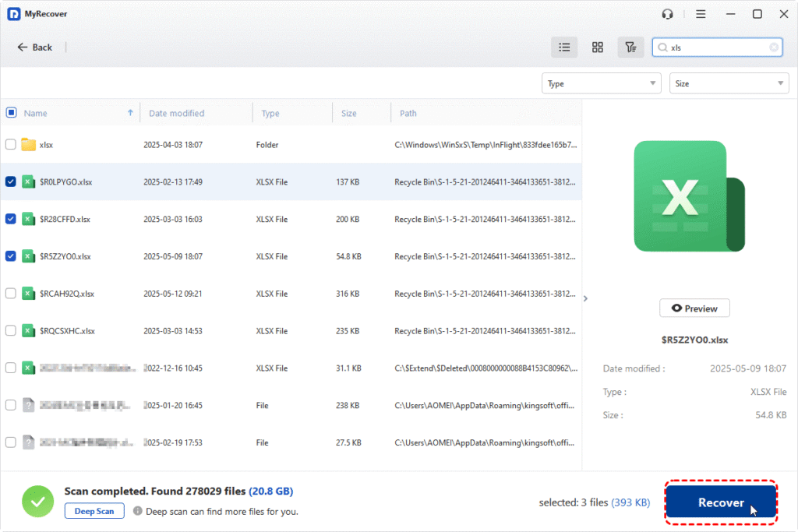Click the headset support icon
Image resolution: width=798 pixels, height=532 pixels.
tap(667, 14)
